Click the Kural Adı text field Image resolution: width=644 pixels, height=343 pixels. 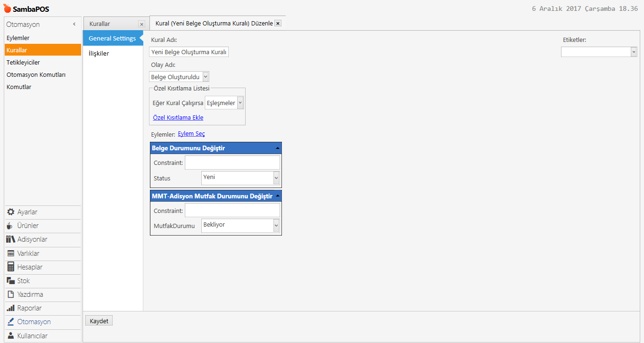(x=189, y=52)
